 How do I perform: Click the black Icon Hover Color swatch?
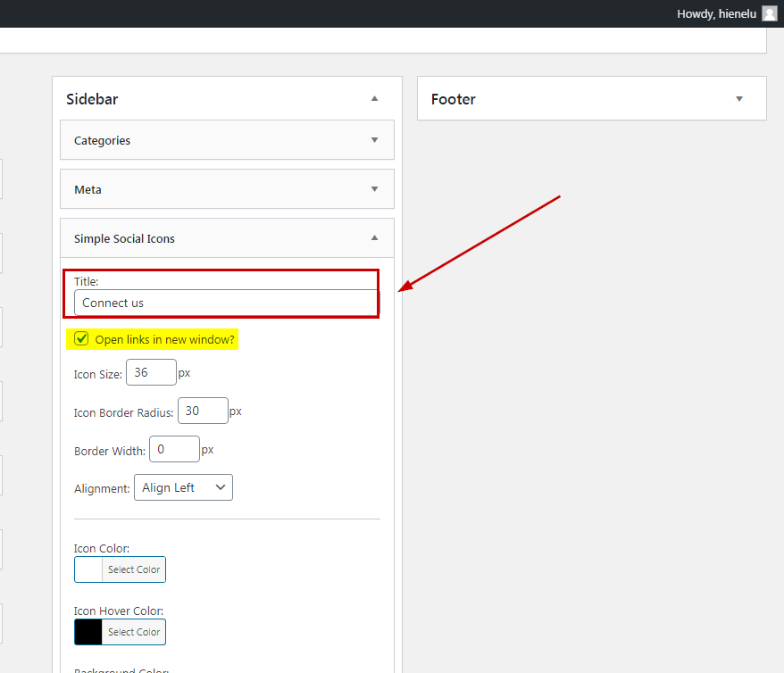pos(87,632)
